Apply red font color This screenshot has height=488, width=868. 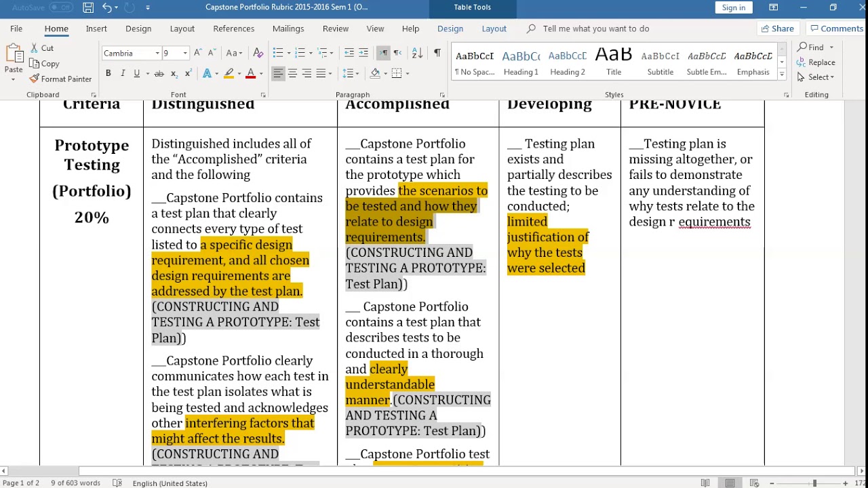pyautogui.click(x=250, y=73)
